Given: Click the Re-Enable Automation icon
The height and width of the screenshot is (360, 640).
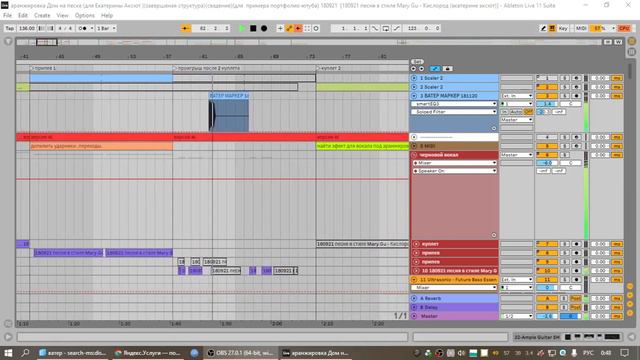Looking at the screenshot, I should coord(298,28).
